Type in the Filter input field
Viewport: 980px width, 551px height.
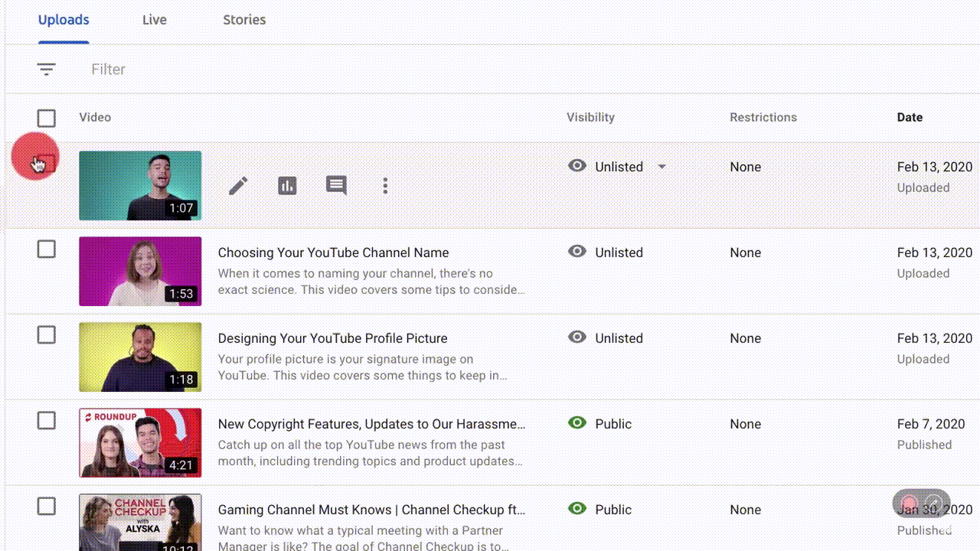pyautogui.click(x=306, y=70)
